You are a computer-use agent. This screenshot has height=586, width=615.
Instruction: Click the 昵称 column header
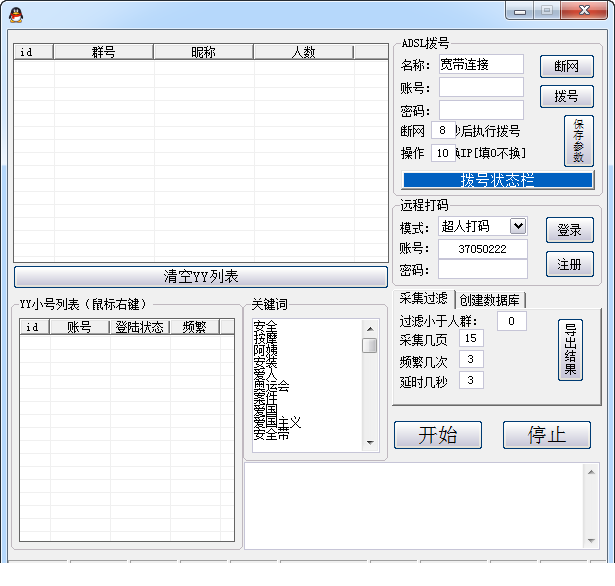[x=203, y=52]
